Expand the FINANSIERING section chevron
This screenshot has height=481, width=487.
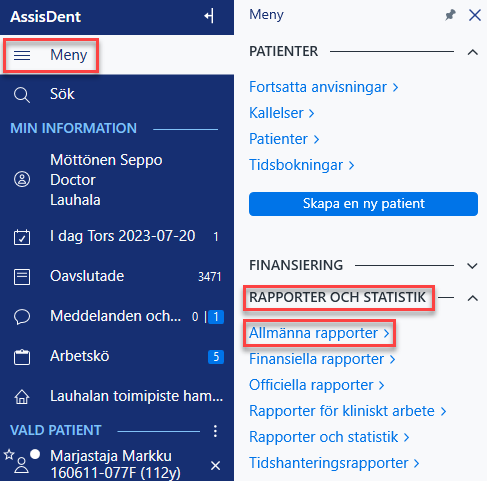click(x=473, y=266)
